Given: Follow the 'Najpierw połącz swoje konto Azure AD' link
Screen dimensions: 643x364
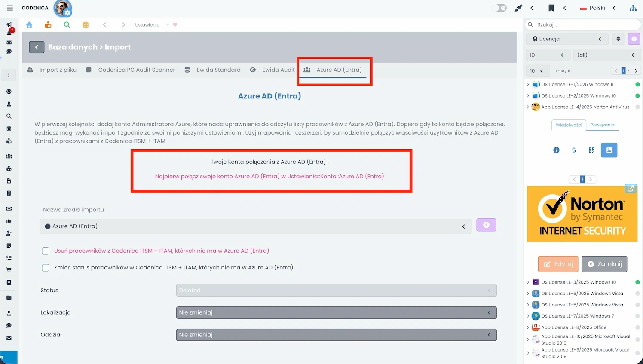Looking at the screenshot, I should (x=269, y=176).
